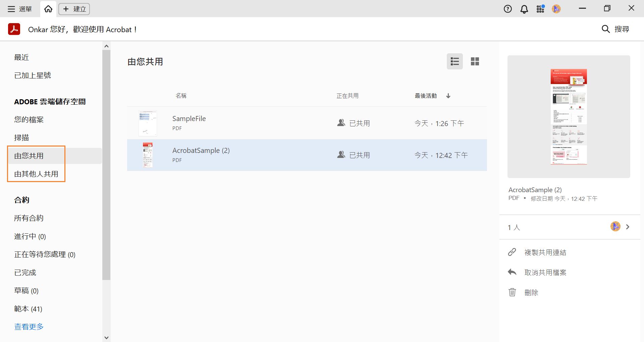Click the shared people icon for SampleFile

(x=341, y=123)
